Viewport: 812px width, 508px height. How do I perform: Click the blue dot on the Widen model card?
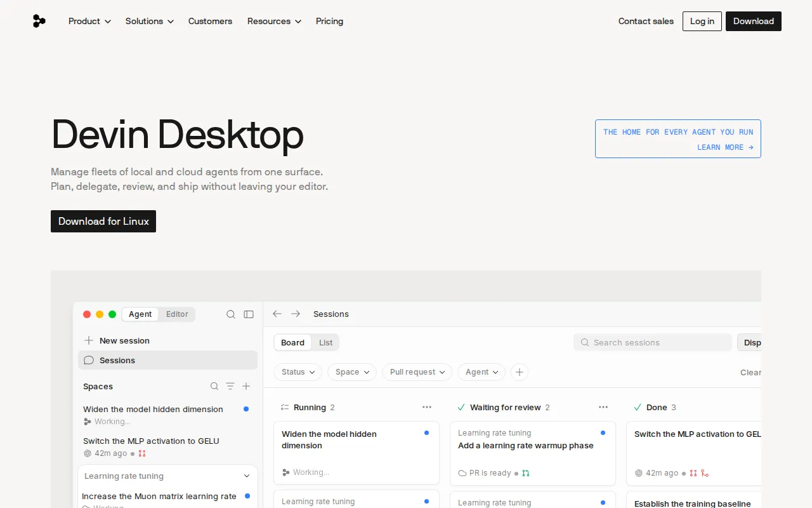tap(426, 432)
